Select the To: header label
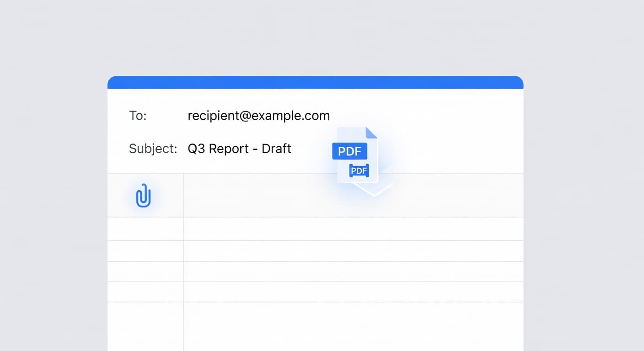The image size is (644, 351). click(137, 116)
